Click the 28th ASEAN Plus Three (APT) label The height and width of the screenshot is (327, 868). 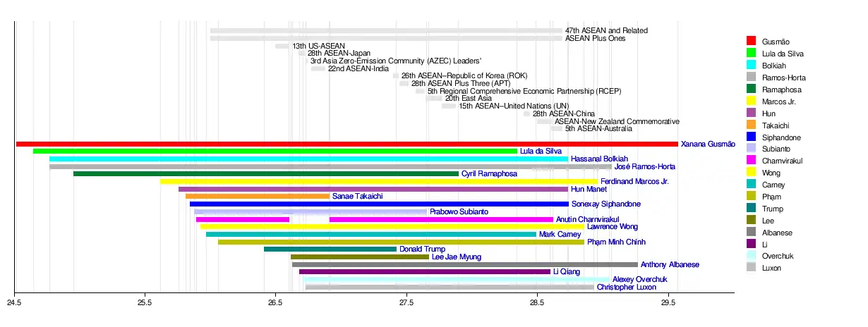point(461,83)
